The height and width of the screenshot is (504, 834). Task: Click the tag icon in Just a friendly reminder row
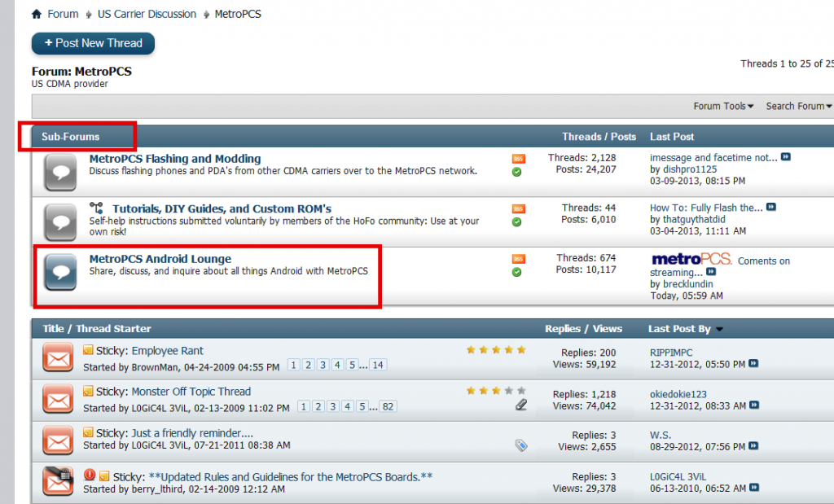[521, 445]
